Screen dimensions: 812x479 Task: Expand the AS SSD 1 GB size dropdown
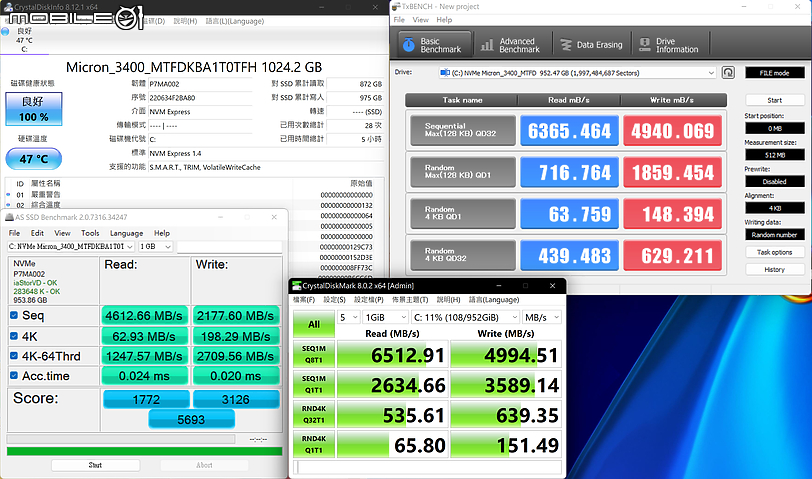click(x=155, y=246)
